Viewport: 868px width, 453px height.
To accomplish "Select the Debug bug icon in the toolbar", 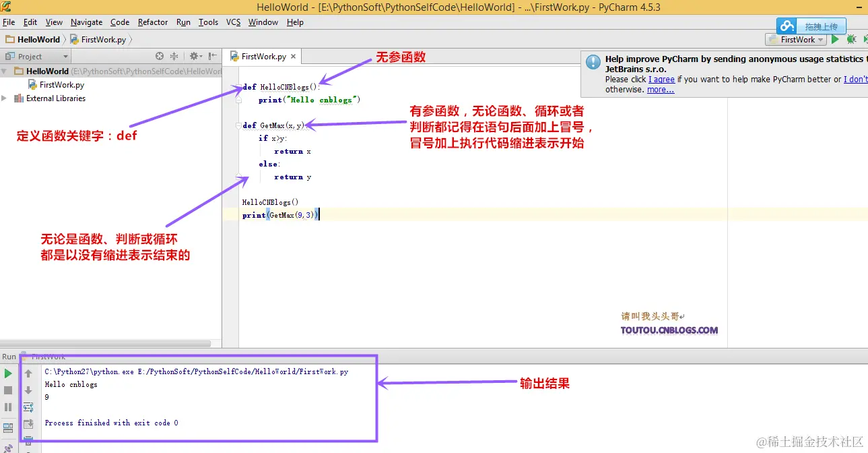I will coord(851,39).
